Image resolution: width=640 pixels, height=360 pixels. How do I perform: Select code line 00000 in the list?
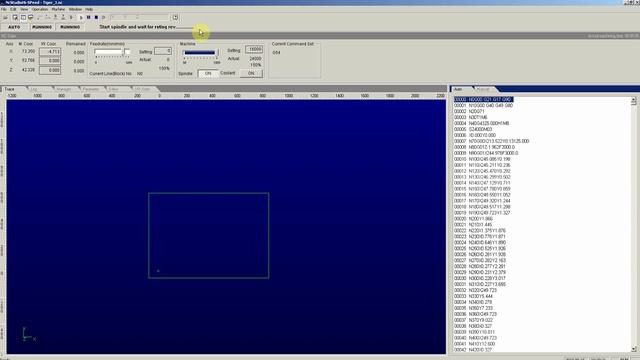tap(483, 99)
